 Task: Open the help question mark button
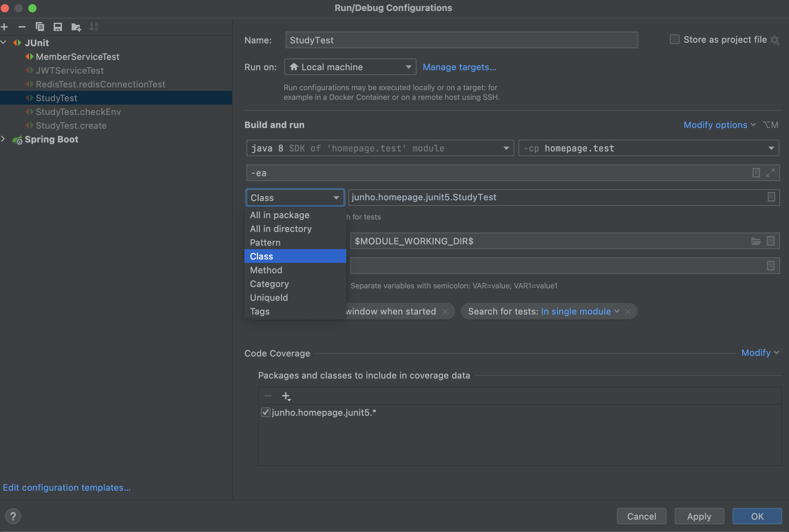(x=13, y=516)
